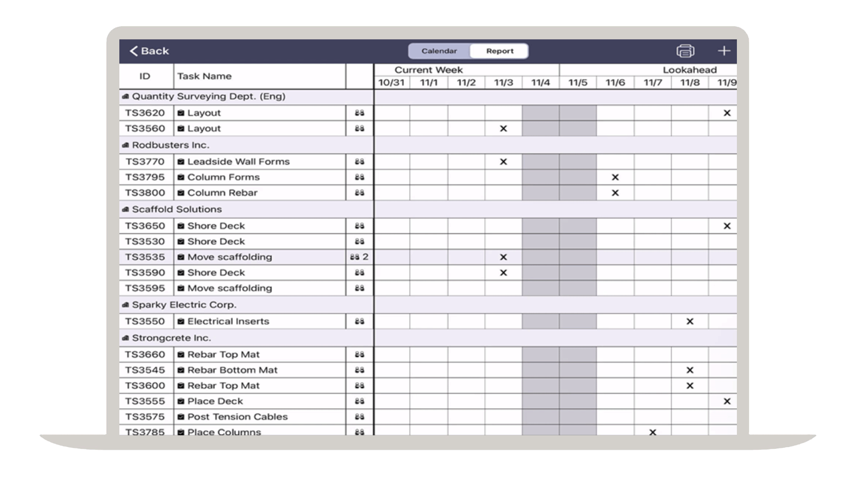This screenshot has width=868, height=490.
Task: Click the 11/7 date column header
Action: tap(652, 83)
